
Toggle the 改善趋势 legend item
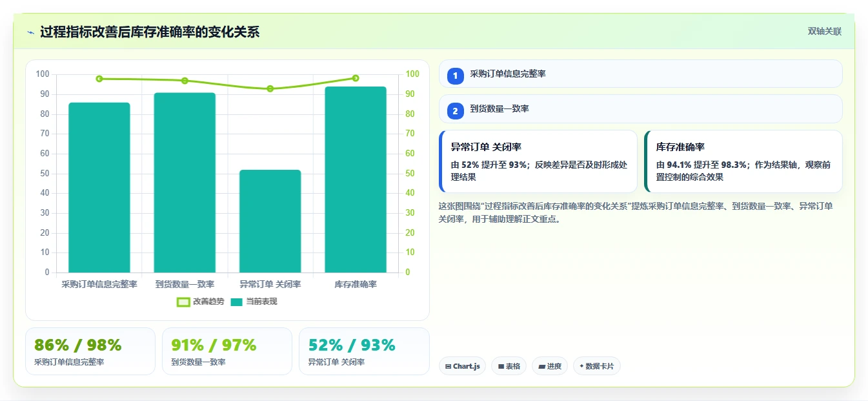coord(201,302)
